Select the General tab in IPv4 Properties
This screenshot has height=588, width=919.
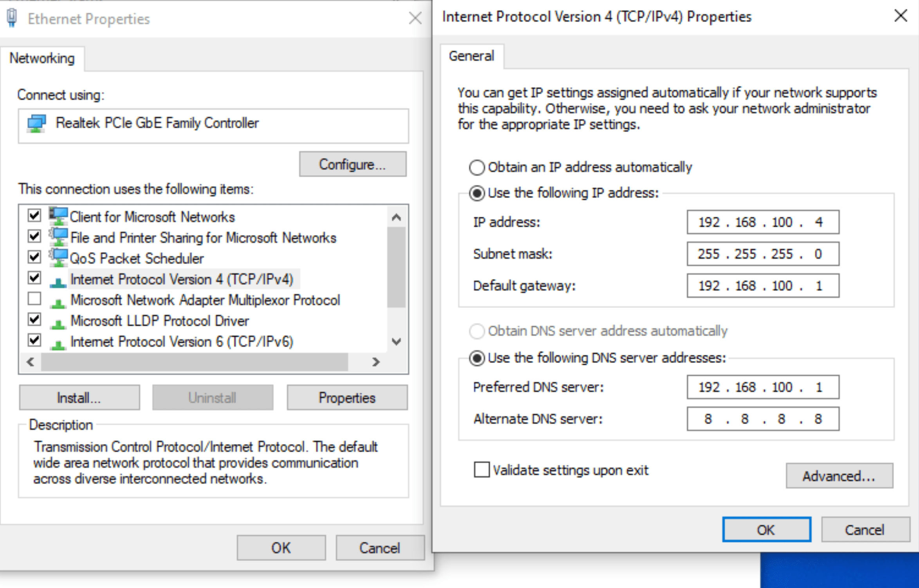[x=471, y=56]
